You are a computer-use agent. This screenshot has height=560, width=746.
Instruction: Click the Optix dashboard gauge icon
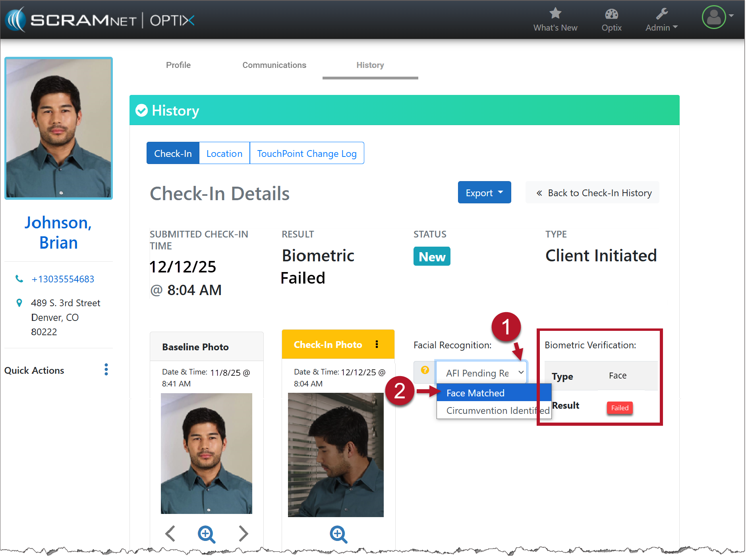pyautogui.click(x=611, y=14)
